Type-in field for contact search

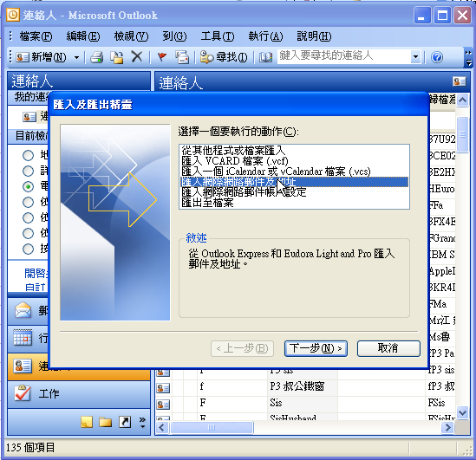coord(344,56)
